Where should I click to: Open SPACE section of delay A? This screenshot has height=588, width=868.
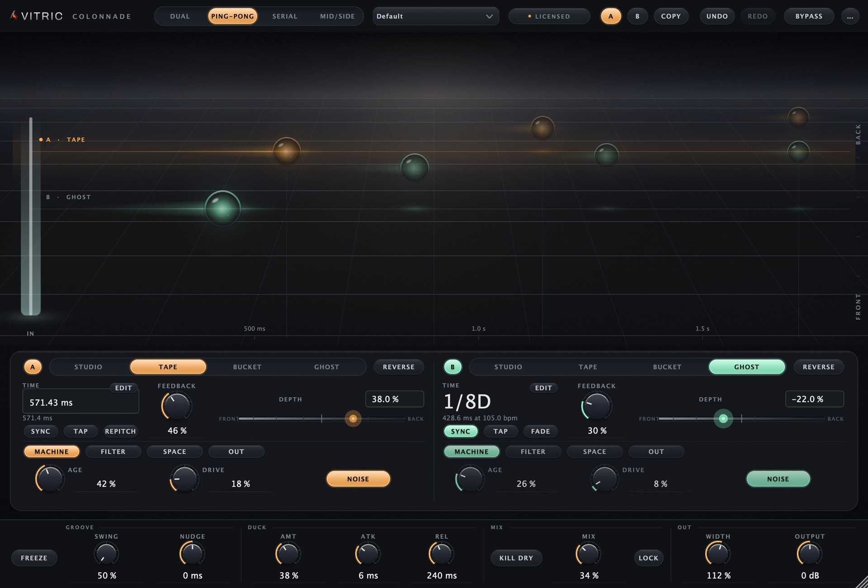[175, 452]
